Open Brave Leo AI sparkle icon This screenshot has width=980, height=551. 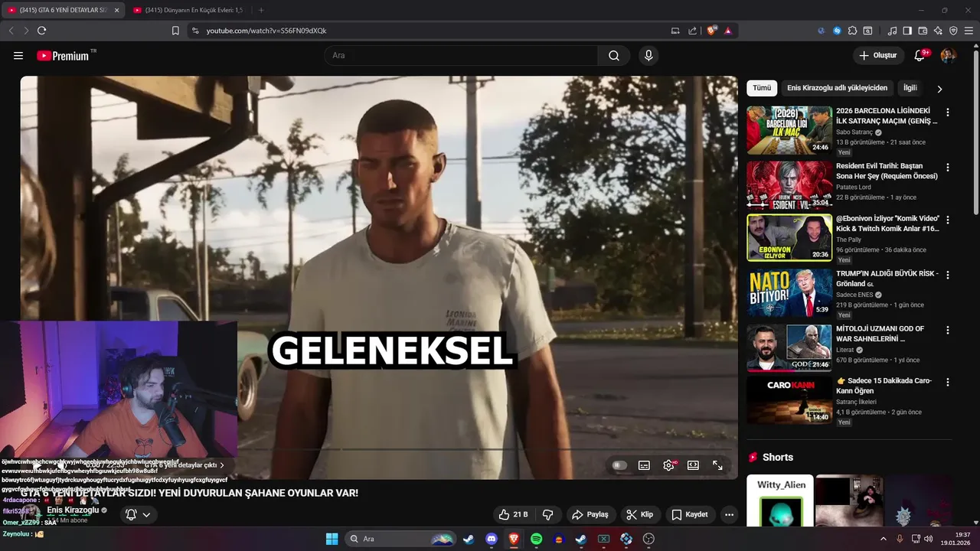pyautogui.click(x=938, y=31)
